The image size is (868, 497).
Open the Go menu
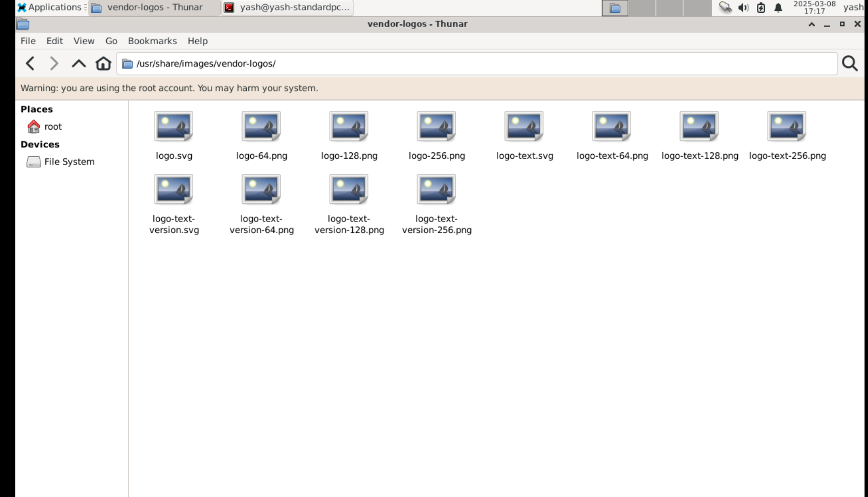111,41
